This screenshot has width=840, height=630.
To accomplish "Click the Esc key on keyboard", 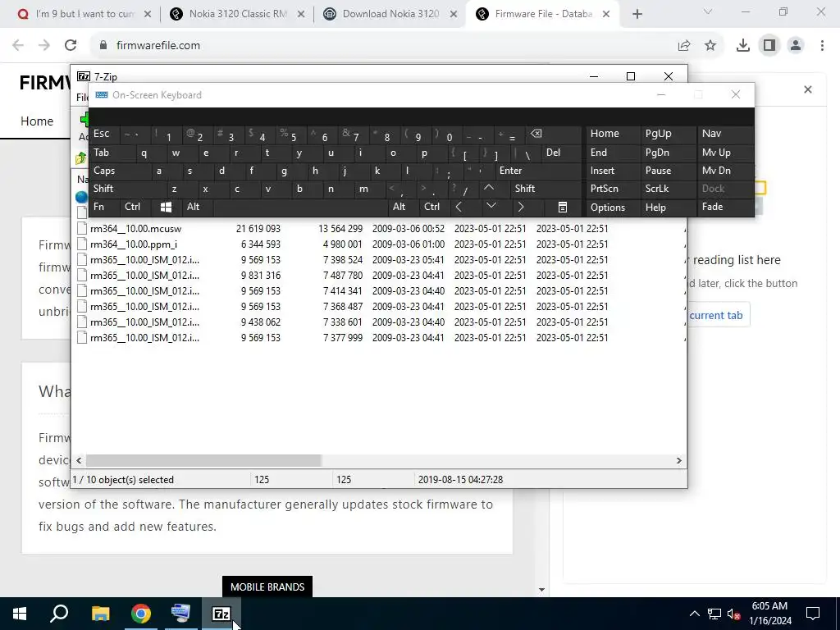I will (105, 134).
